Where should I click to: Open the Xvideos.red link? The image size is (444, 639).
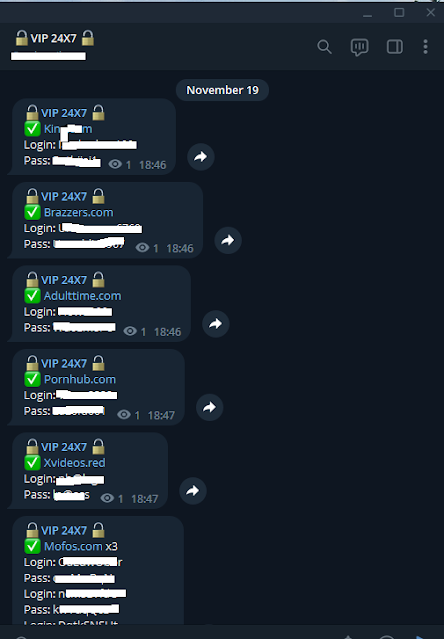[74, 463]
